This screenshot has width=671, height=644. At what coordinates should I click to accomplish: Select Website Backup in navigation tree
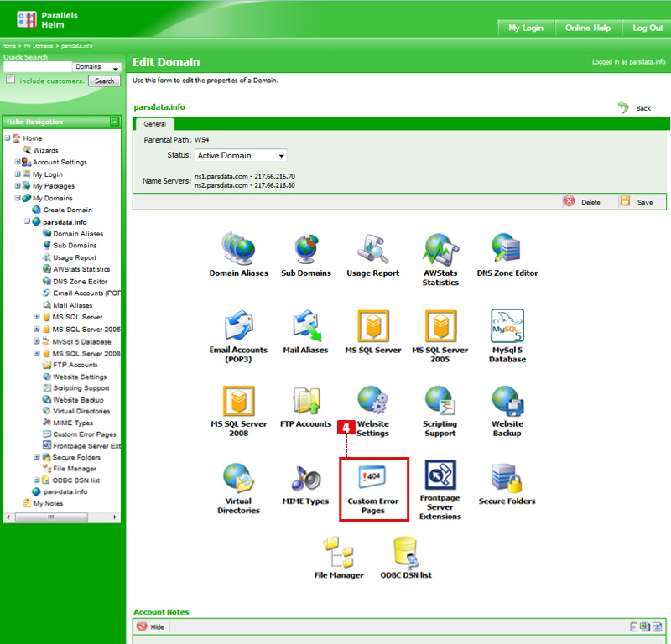click(x=78, y=400)
